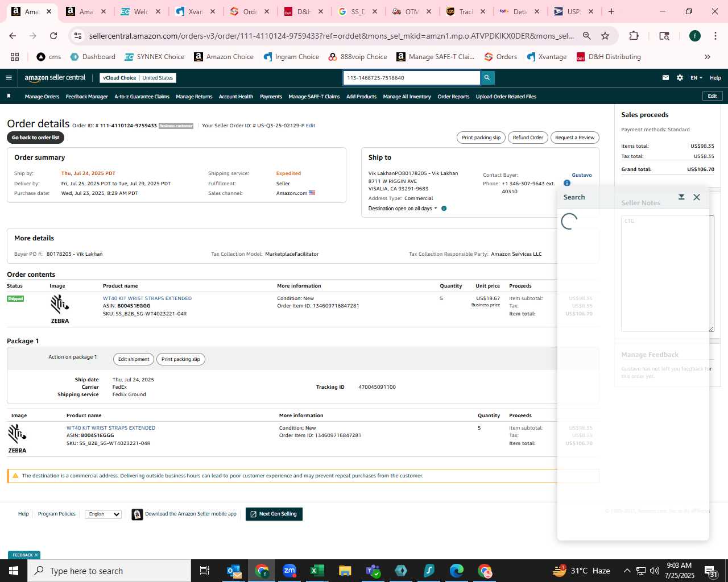Viewport: 728px width, 582px height.
Task: Open new browser tab
Action: [x=611, y=11]
